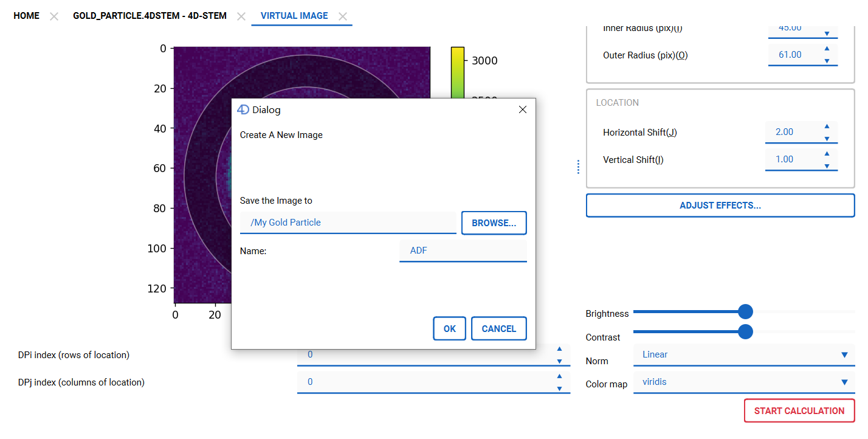Click the 'DPi index (rows of location)' label

coord(74,355)
